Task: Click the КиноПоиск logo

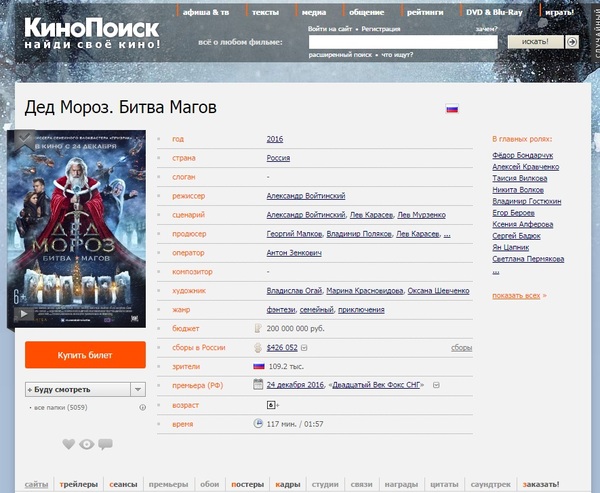Action: click(92, 33)
